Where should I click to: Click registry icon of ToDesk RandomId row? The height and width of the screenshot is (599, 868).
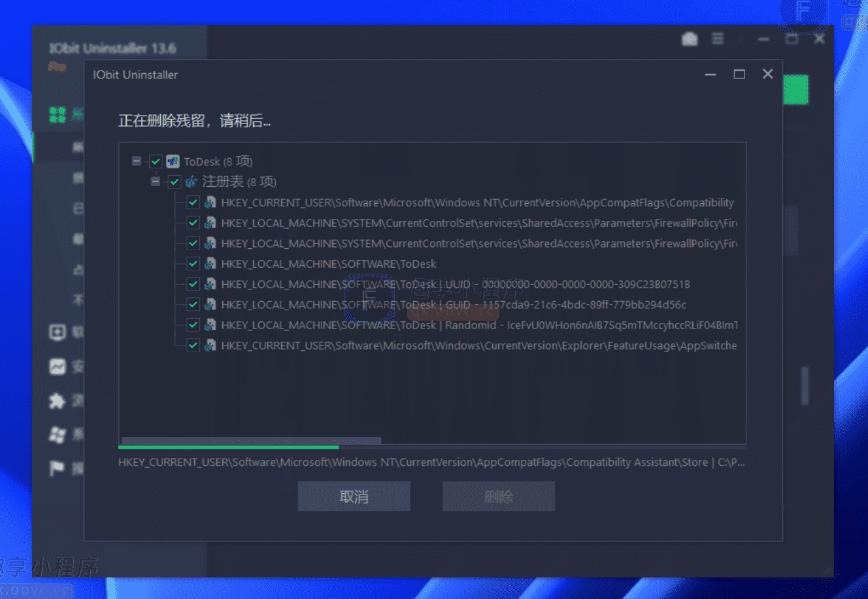210,325
